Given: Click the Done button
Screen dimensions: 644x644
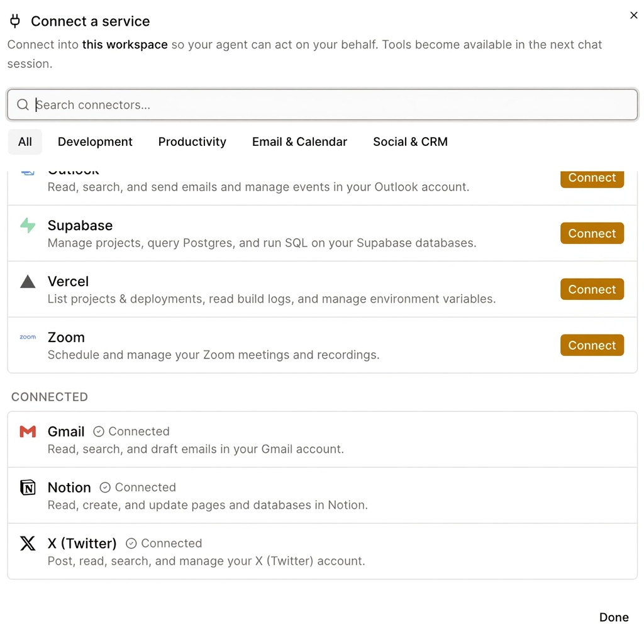Looking at the screenshot, I should (x=614, y=618).
